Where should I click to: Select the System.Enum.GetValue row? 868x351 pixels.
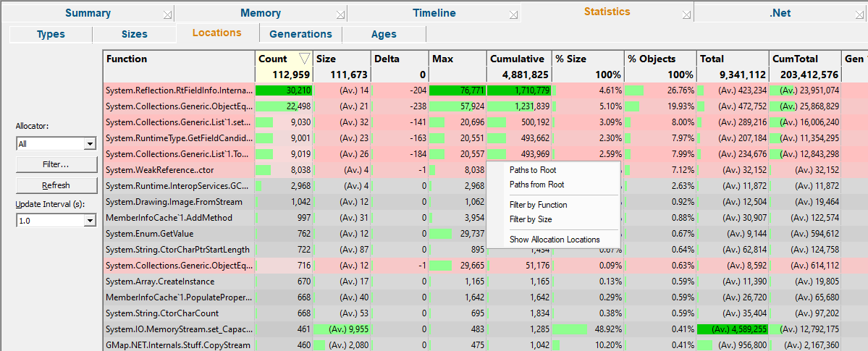click(x=486, y=234)
